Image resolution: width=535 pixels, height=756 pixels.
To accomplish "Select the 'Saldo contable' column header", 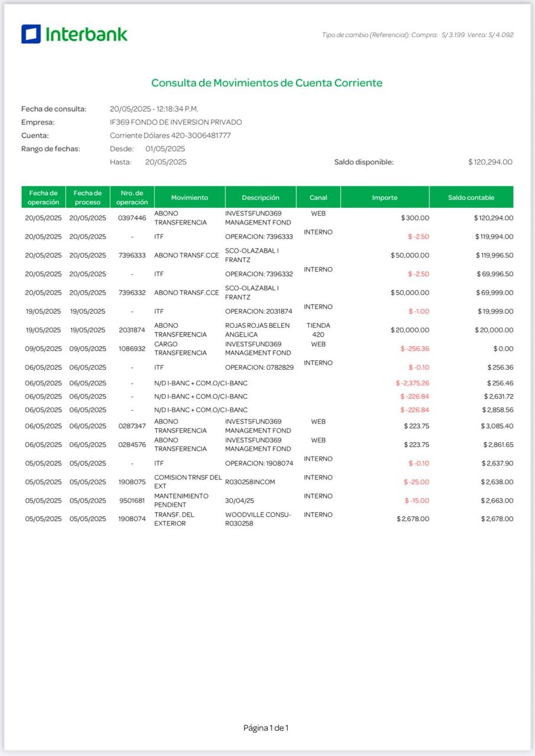I will point(471,197).
